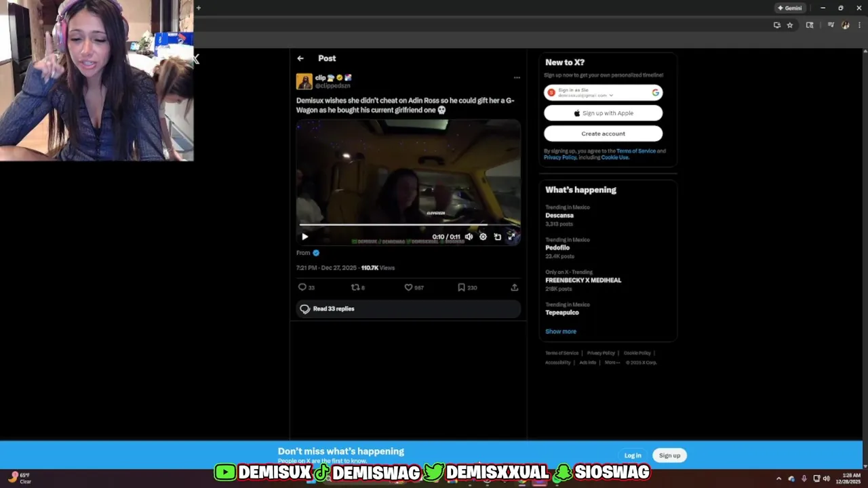868x488 pixels.
Task: Open the Cookie Use link
Action: [x=614, y=157]
